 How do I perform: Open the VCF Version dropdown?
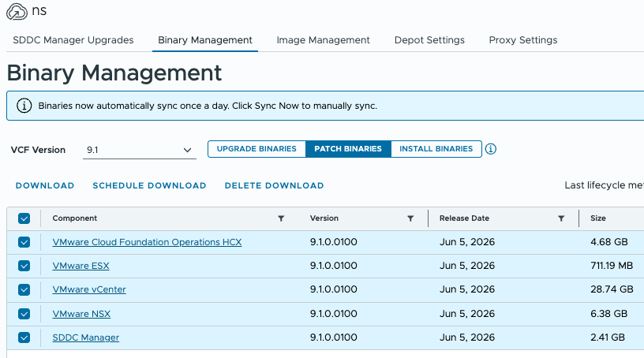coord(139,150)
